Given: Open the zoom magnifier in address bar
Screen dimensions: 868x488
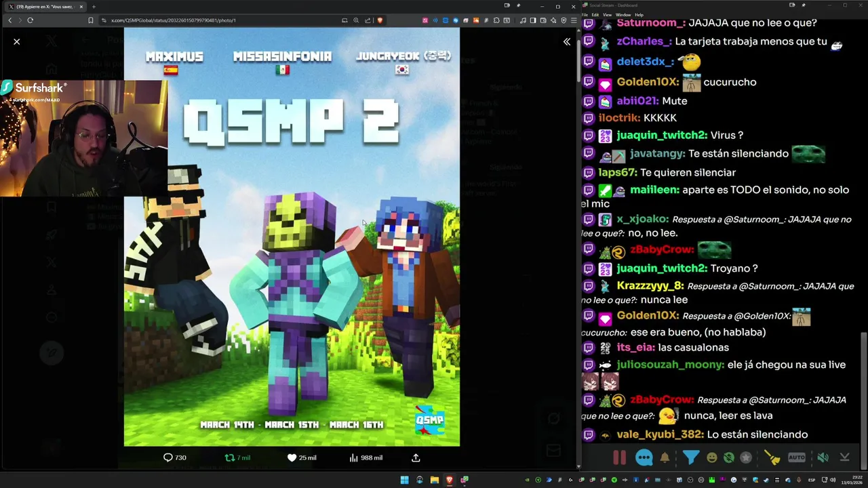Looking at the screenshot, I should (356, 20).
